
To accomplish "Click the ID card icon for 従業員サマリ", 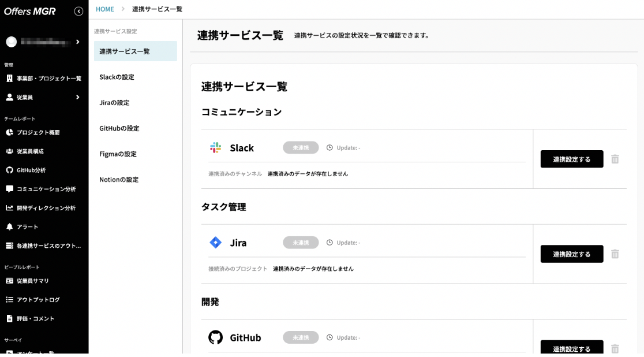I will [x=9, y=281].
